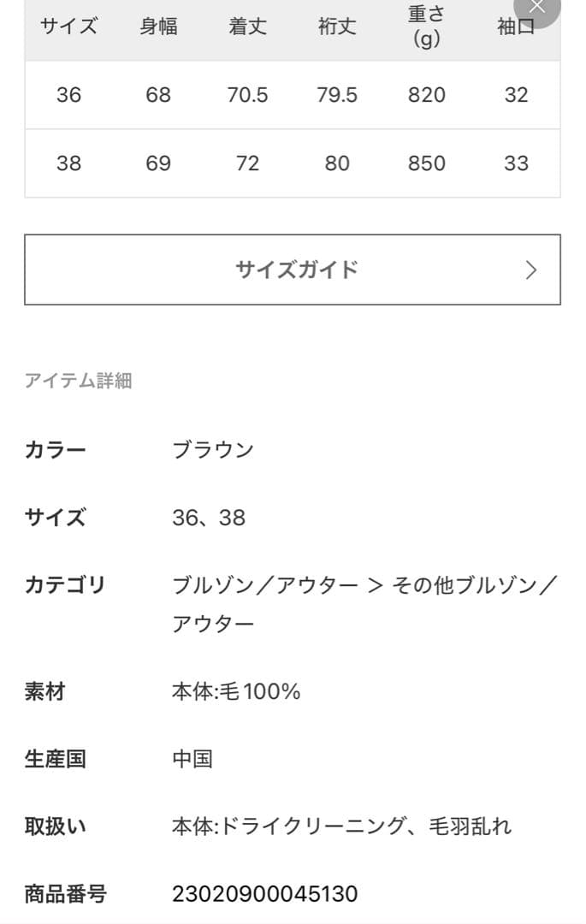Close the size chart overlay
The width and height of the screenshot is (586, 924).
(x=537, y=7)
